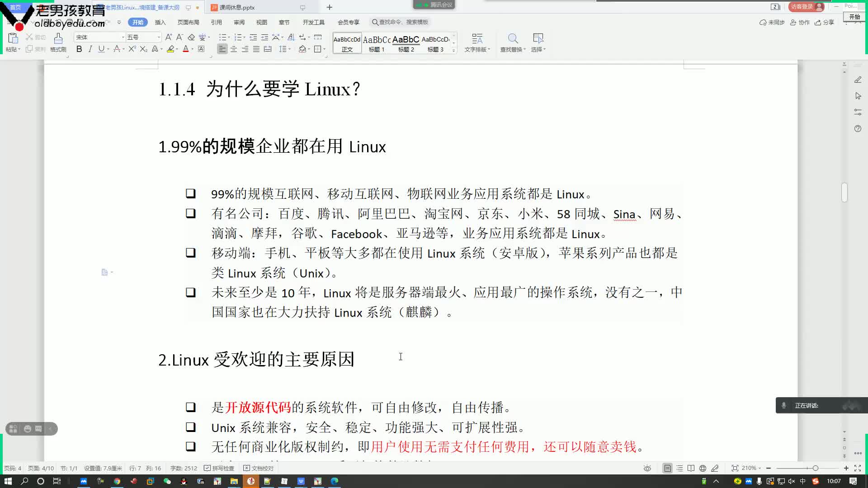868x488 pixels.
Task: Expand the bulleted list dropdown
Action: coord(228,37)
